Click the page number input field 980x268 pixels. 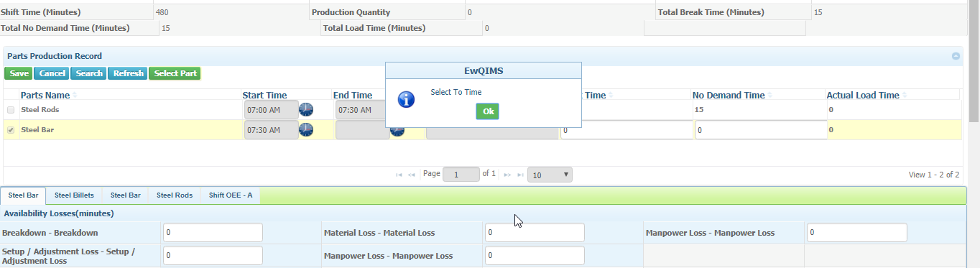[461, 175]
